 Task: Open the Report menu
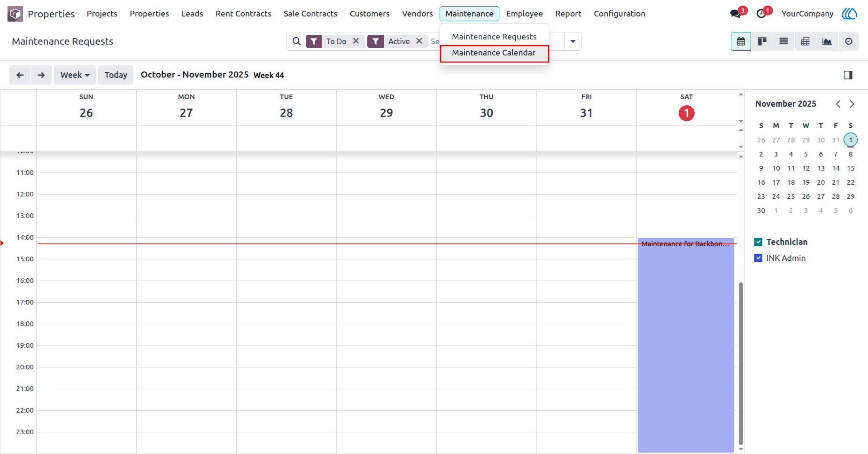tap(568, 14)
